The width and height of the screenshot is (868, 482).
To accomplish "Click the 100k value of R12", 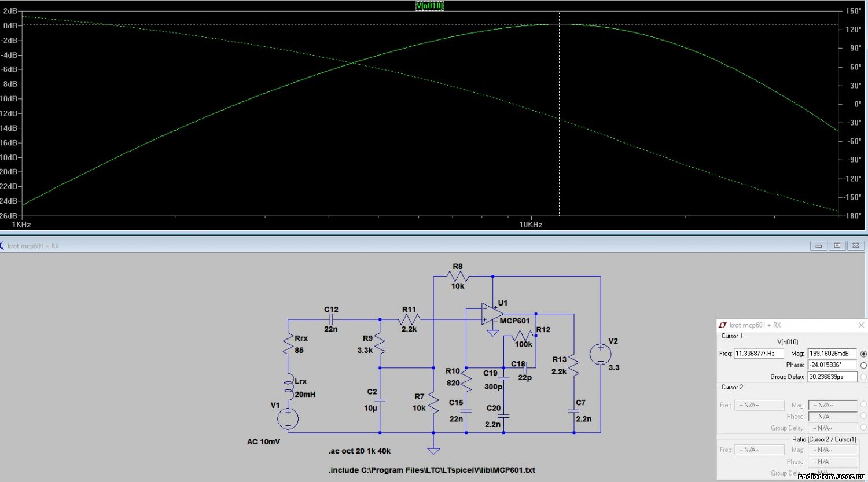I will (x=524, y=344).
